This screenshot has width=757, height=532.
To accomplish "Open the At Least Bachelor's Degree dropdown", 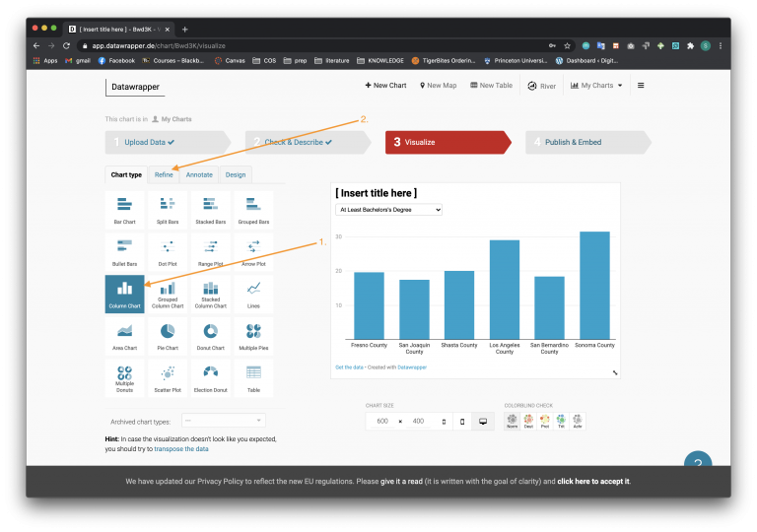I will click(x=388, y=210).
